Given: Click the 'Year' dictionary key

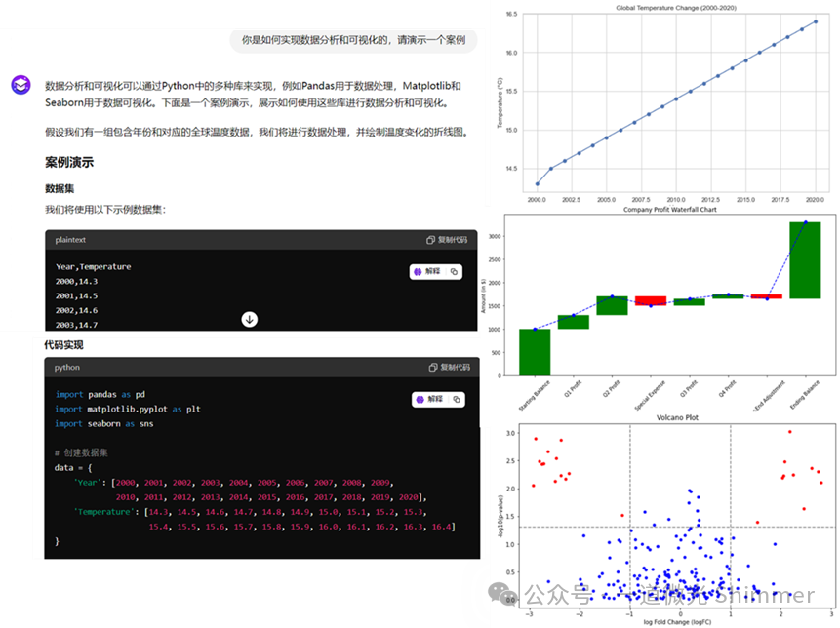Looking at the screenshot, I should (x=88, y=483).
